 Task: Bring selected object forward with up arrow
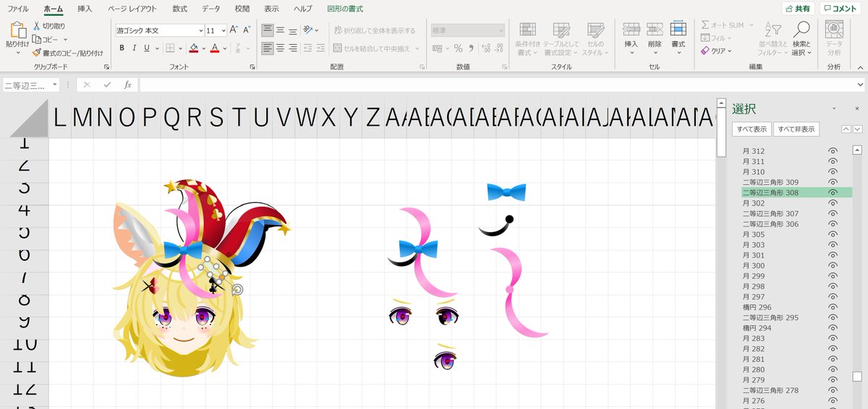[846, 129]
